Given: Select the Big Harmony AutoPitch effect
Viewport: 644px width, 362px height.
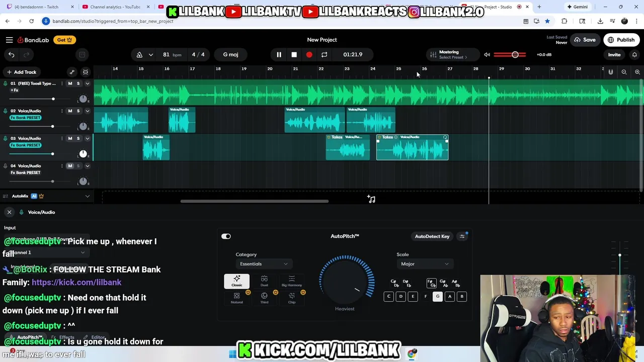Looking at the screenshot, I should pos(292,281).
